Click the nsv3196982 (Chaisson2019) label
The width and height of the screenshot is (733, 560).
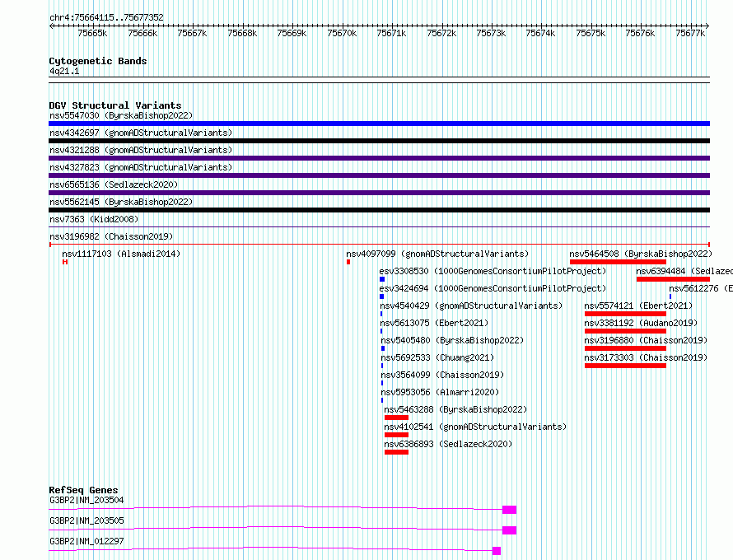point(111,236)
